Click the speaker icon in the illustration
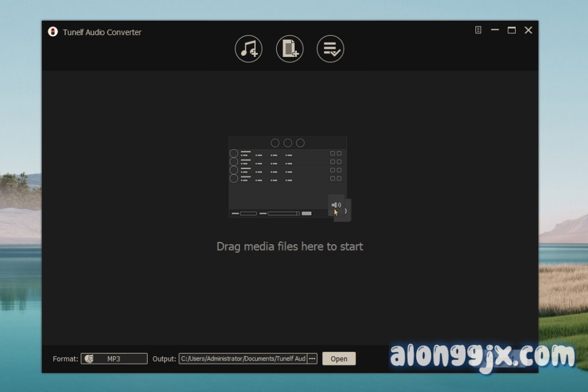 tap(336, 205)
